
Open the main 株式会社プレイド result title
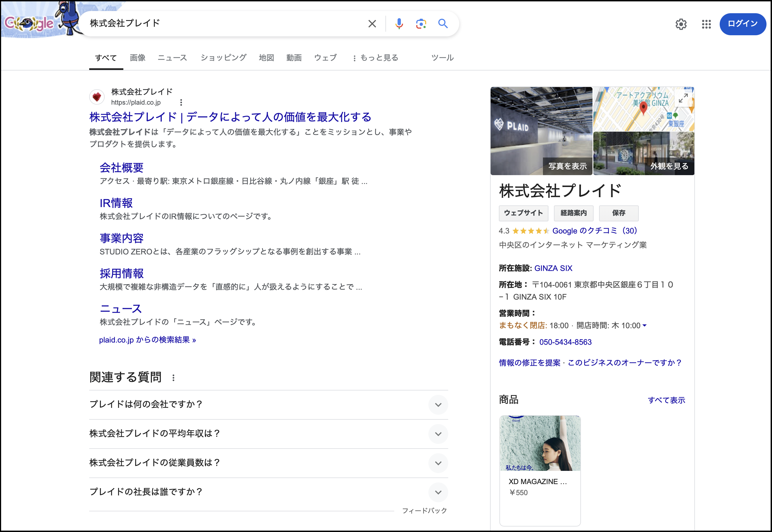click(x=230, y=117)
